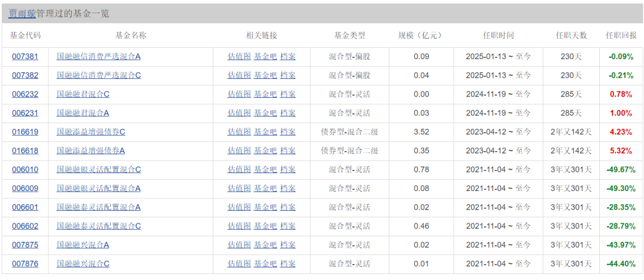This screenshot has height=280, width=644.
Task: Open fund code 006231
Action: coord(25,113)
